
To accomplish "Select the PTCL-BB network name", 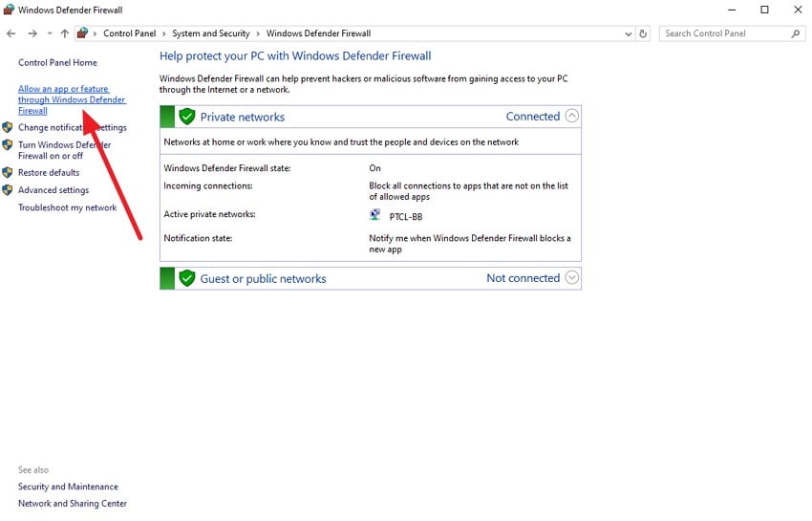I will coord(406,217).
